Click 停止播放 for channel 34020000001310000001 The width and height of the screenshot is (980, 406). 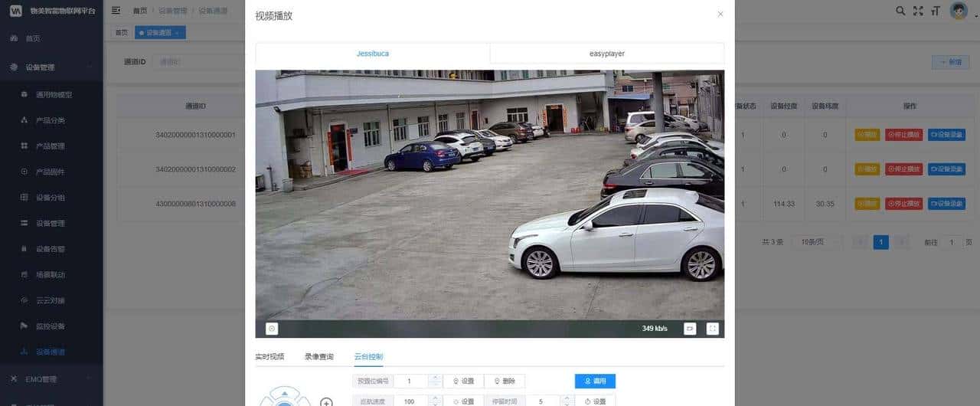click(904, 135)
